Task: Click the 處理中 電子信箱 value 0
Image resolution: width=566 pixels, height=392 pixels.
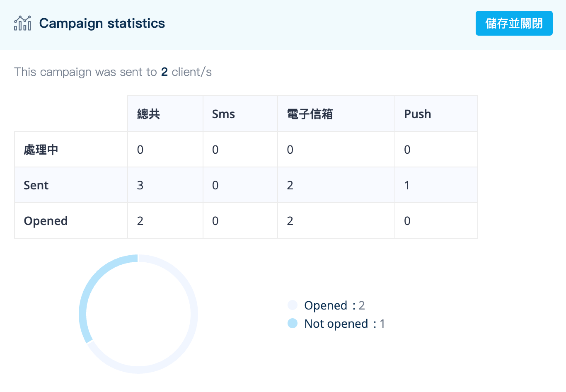Action: pos(290,150)
